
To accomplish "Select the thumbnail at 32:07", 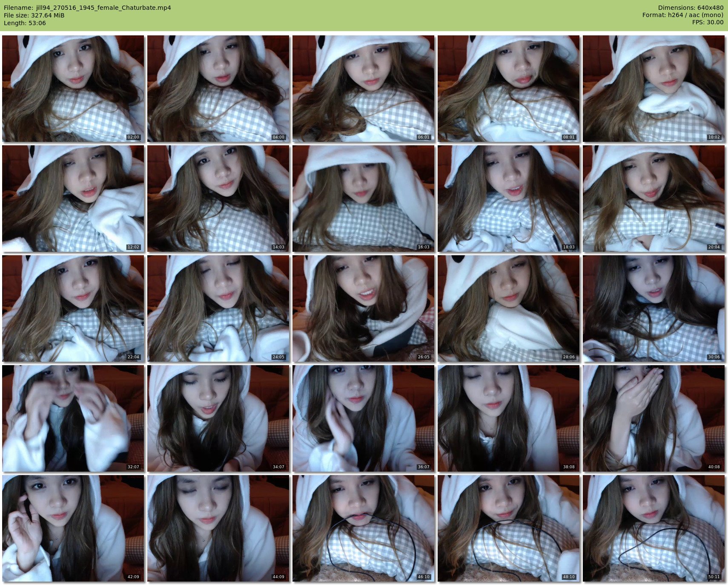I will (x=73, y=418).
